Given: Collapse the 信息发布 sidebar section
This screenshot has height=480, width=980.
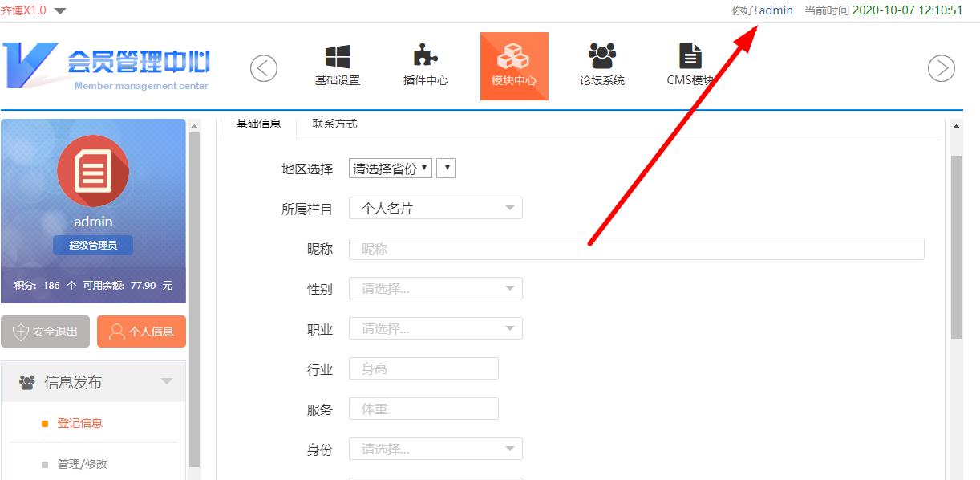Looking at the screenshot, I should tap(166, 382).
